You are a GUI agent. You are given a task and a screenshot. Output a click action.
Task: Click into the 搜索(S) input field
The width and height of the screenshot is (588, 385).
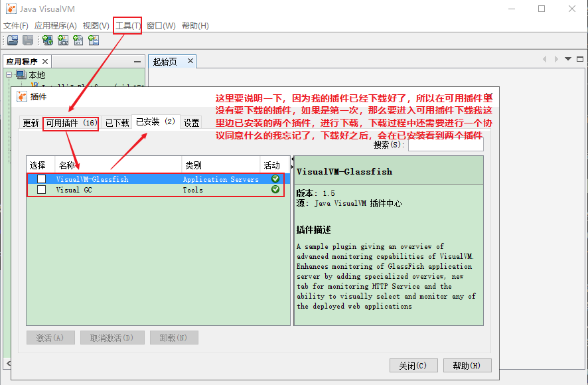coord(445,145)
